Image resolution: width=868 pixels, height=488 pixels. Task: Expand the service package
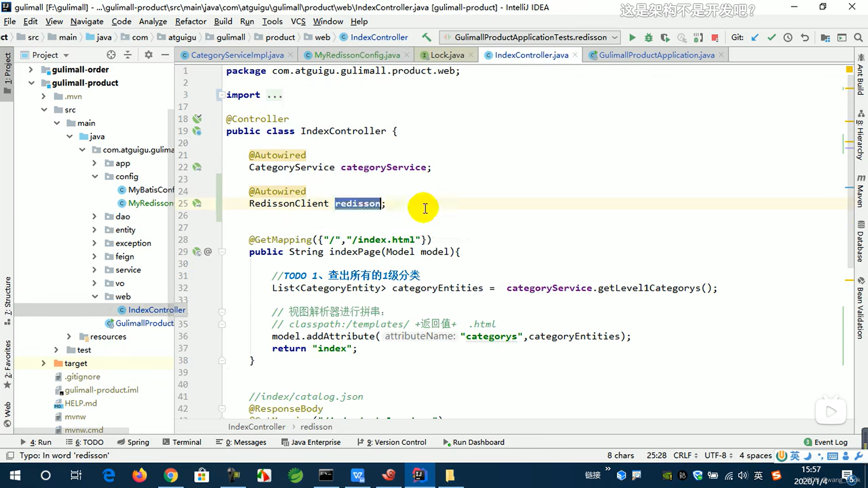coord(94,270)
